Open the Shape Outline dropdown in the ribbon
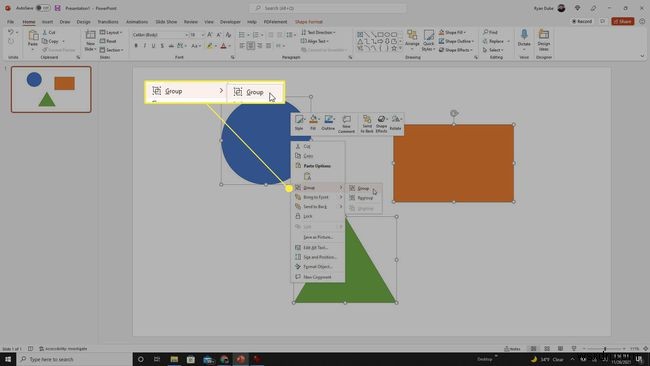The width and height of the screenshot is (650, 366). coord(456,41)
